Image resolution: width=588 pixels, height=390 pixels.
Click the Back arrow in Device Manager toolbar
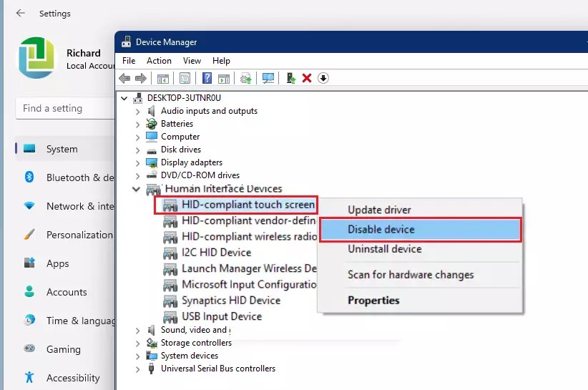(124, 79)
